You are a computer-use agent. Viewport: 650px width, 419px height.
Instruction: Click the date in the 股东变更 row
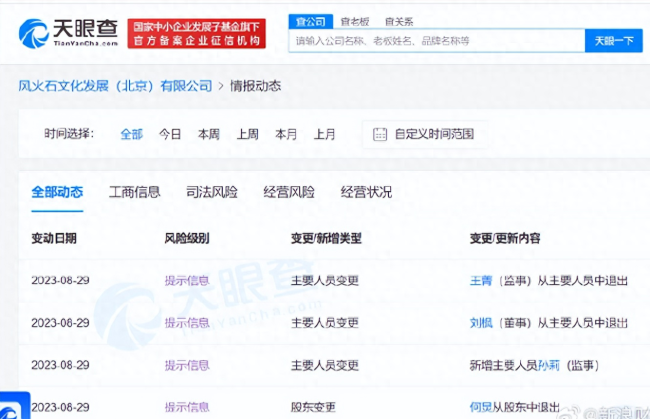click(x=61, y=407)
